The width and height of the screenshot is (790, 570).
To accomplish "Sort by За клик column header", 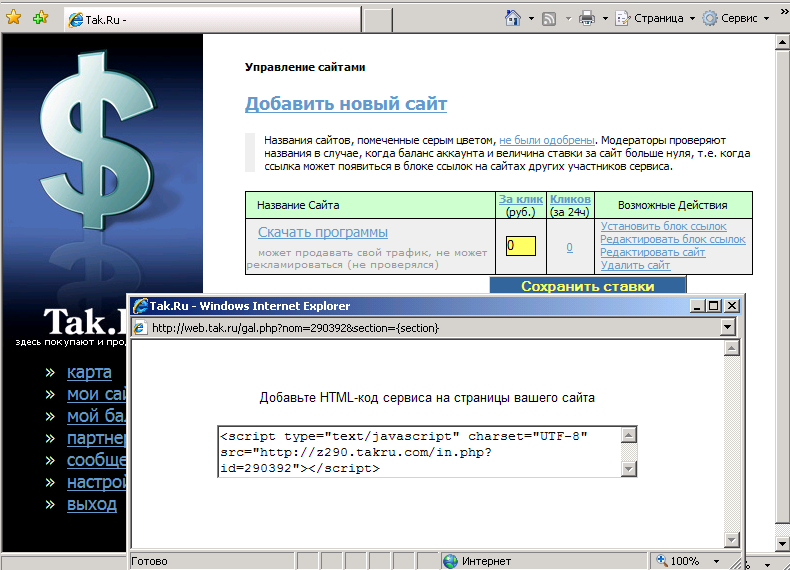I will (520, 199).
